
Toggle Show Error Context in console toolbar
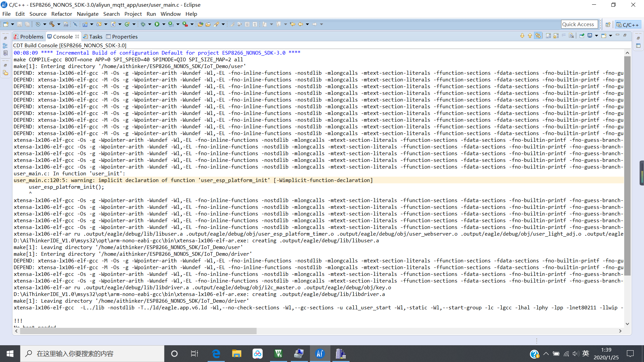click(538, 36)
